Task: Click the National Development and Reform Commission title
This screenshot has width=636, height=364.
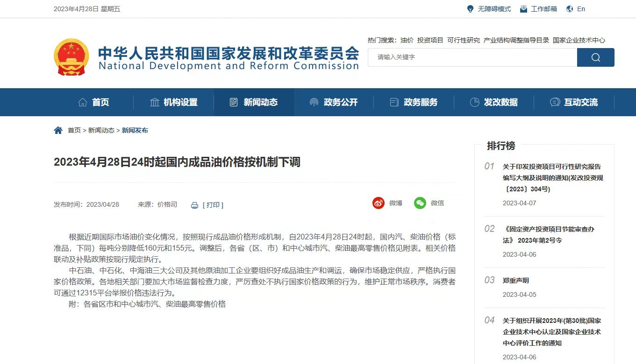Action: [229, 66]
